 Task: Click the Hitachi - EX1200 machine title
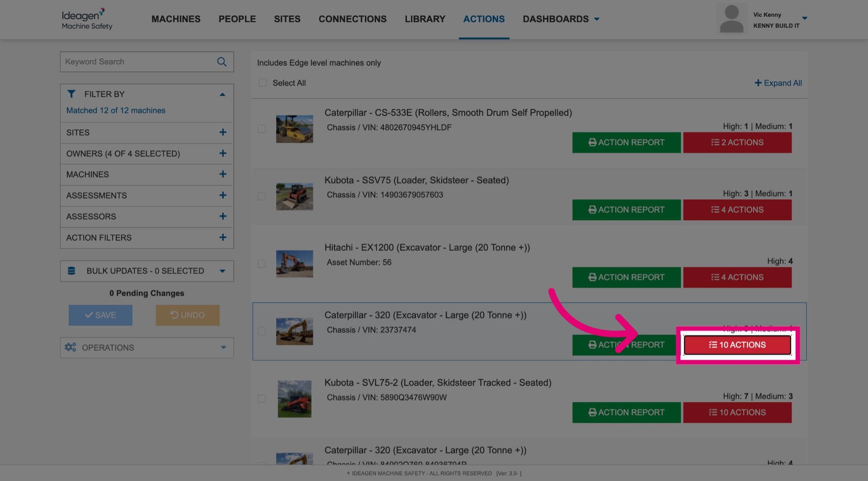[427, 248]
